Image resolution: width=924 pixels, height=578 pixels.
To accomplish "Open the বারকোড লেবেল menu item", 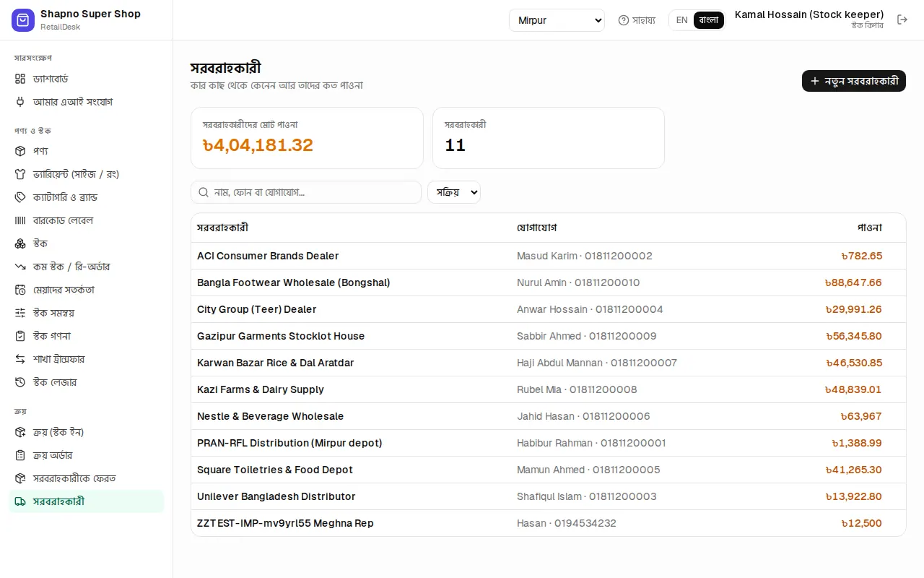I will (87, 220).
